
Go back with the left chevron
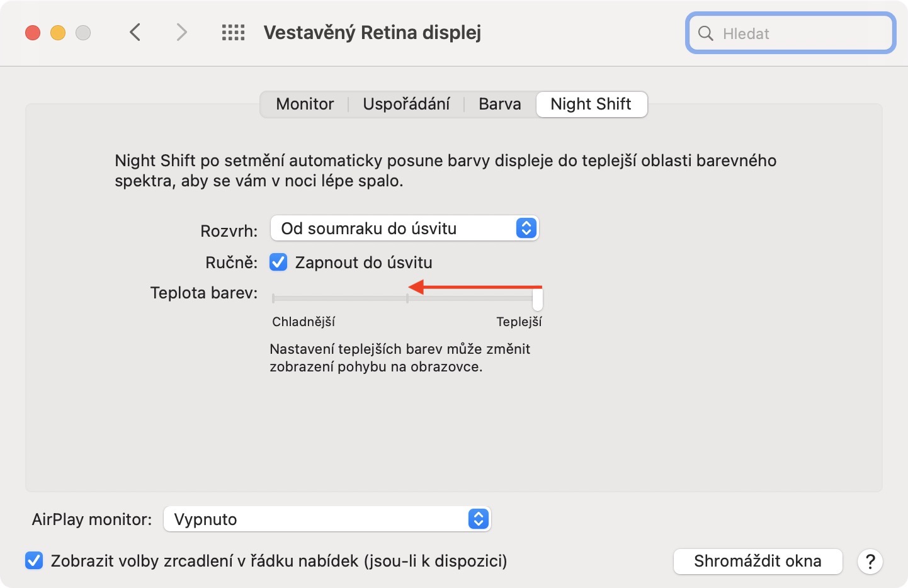click(135, 32)
